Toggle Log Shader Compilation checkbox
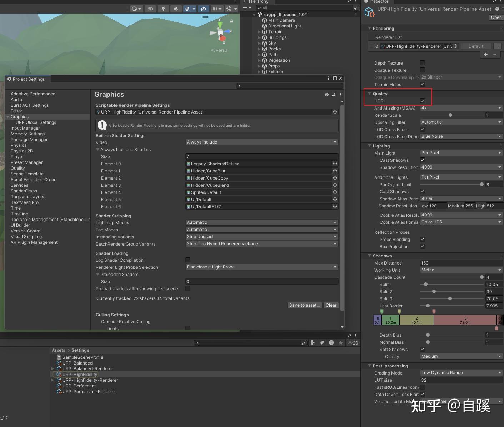Image resolution: width=504 pixels, height=427 pixels. coord(188,260)
